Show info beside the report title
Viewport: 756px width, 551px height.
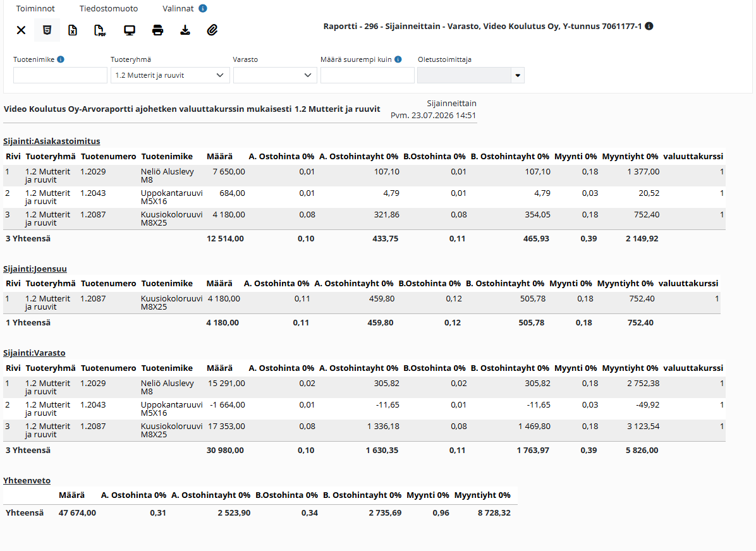point(649,26)
